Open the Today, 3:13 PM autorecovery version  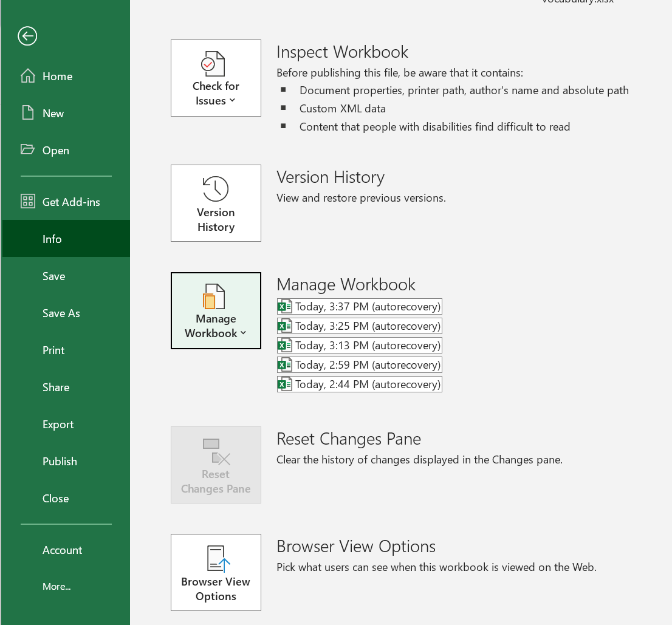point(360,345)
